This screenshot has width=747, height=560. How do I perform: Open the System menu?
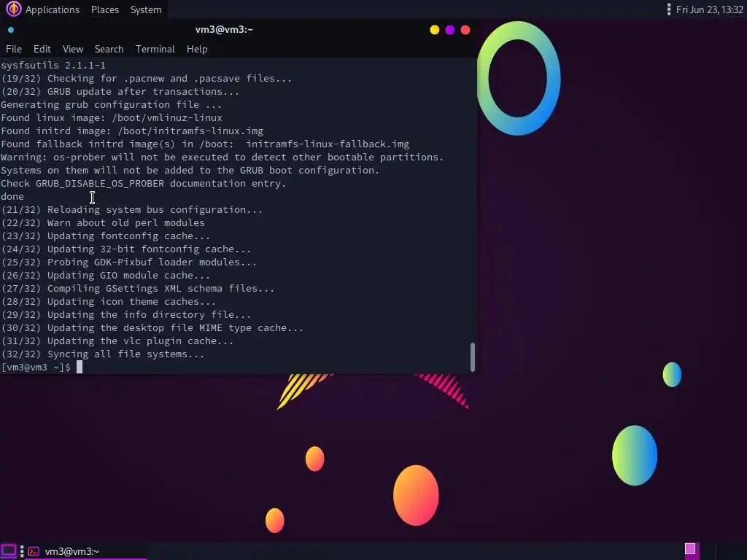click(146, 9)
